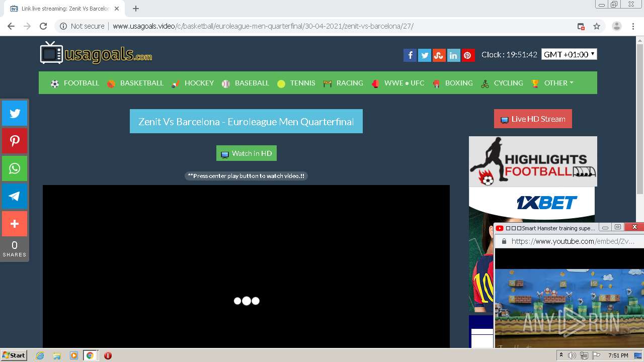The height and width of the screenshot is (362, 644).
Task: Share via header StumbleUpon icon
Action: (439, 55)
